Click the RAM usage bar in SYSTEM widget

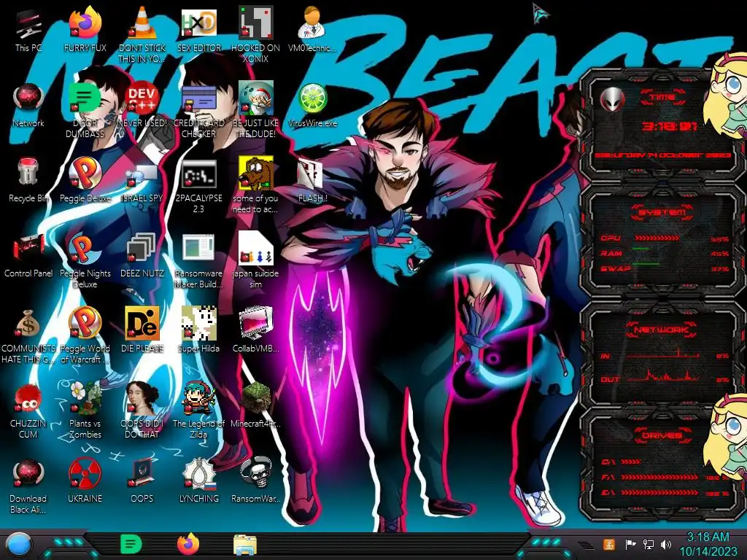(641, 249)
